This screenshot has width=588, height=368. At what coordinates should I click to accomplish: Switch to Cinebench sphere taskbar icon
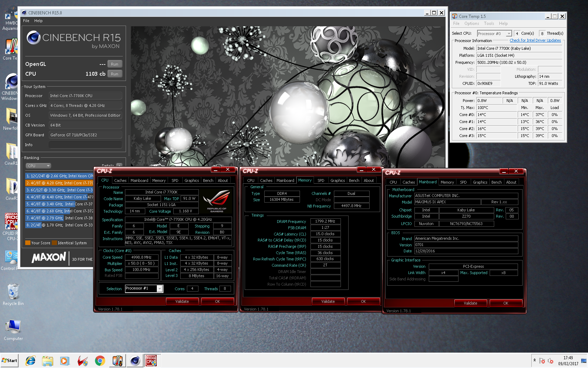click(x=135, y=361)
